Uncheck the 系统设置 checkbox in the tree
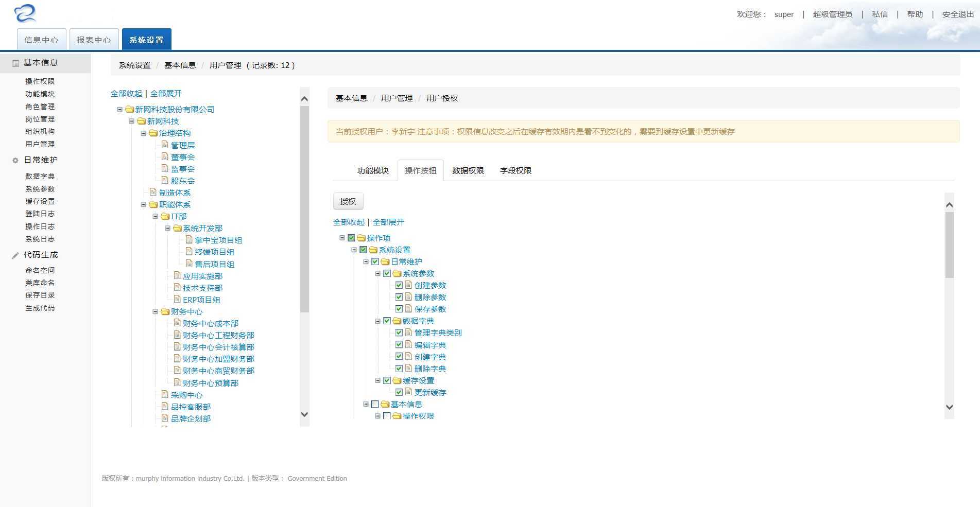This screenshot has width=980, height=507. click(x=363, y=250)
